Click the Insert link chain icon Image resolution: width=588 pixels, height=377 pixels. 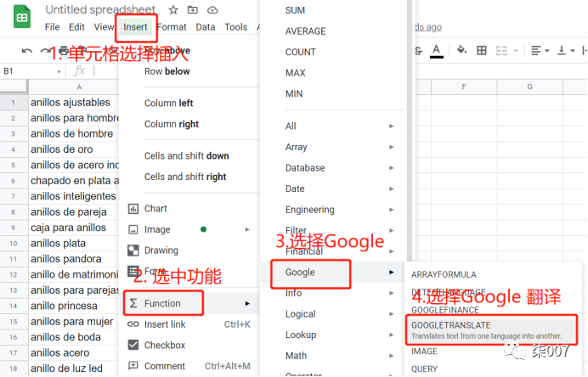[133, 324]
